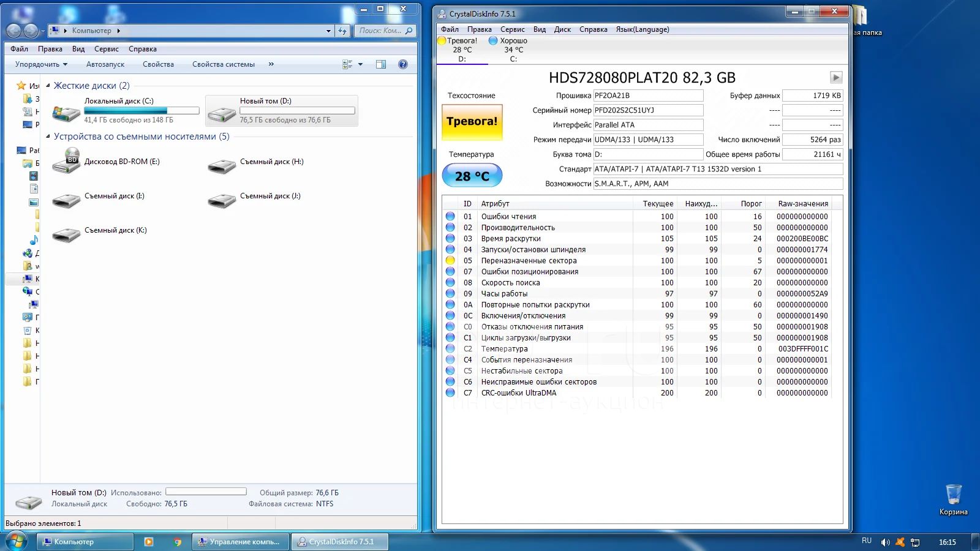Select Съемный диск (I:) icon
The image size is (980, 551).
tap(66, 200)
